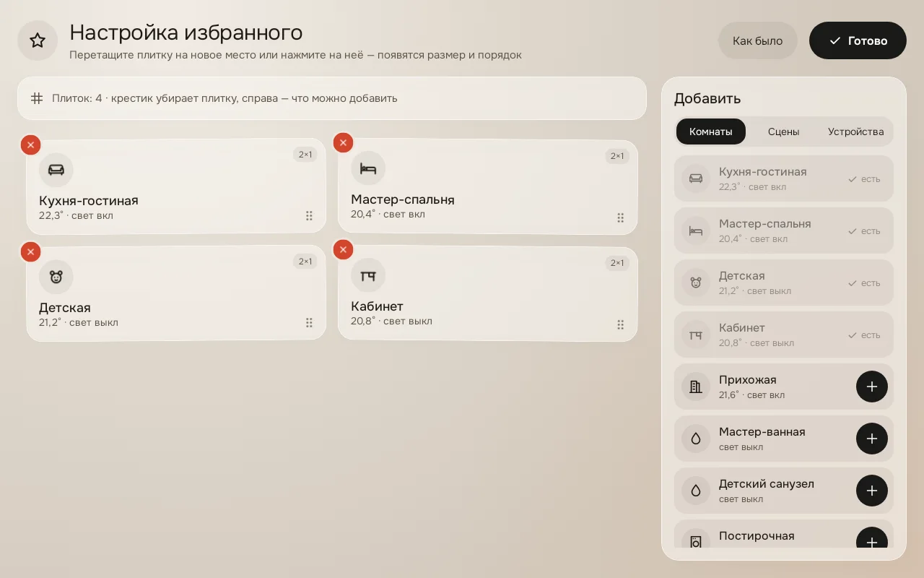The width and height of the screenshot is (924, 578).
Task: Add Мастер-ванная with its plus button
Action: coord(872,439)
